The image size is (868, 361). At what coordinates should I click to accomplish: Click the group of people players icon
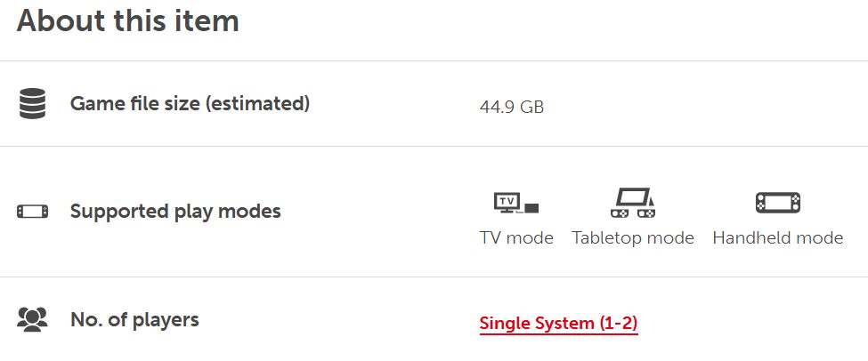point(32,319)
